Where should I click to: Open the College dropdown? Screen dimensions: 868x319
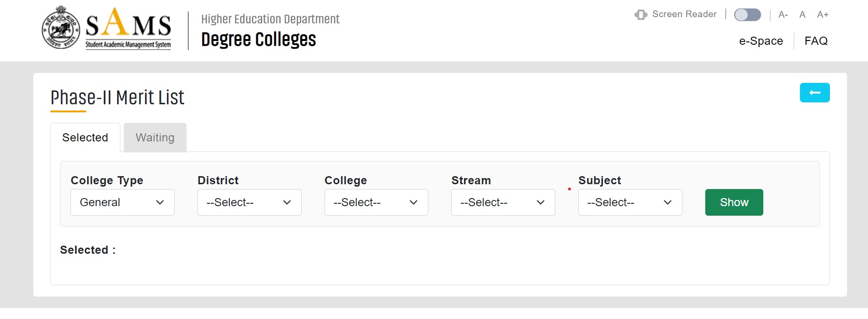click(376, 202)
